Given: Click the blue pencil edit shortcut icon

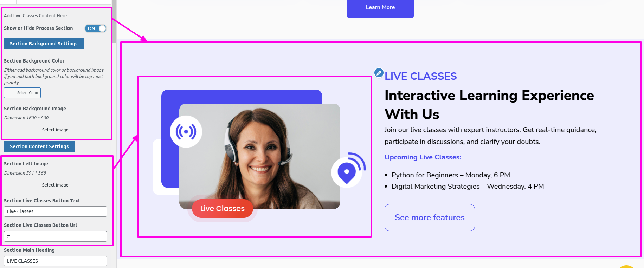Looking at the screenshot, I should click(379, 73).
